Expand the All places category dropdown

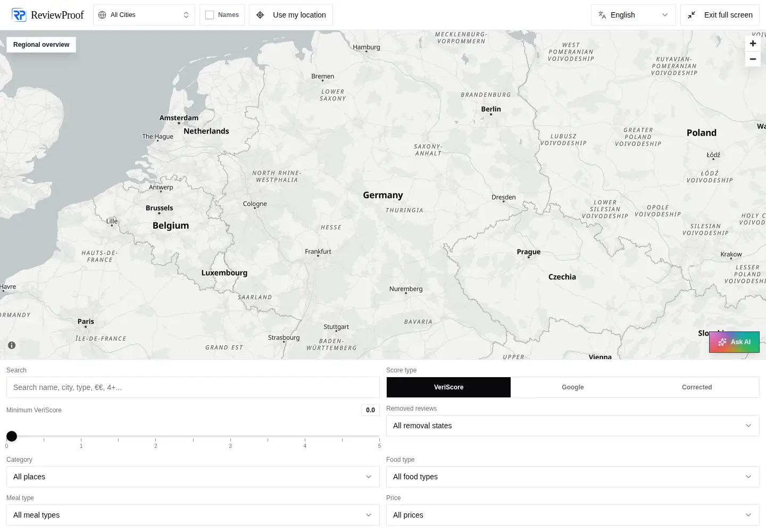[193, 477]
